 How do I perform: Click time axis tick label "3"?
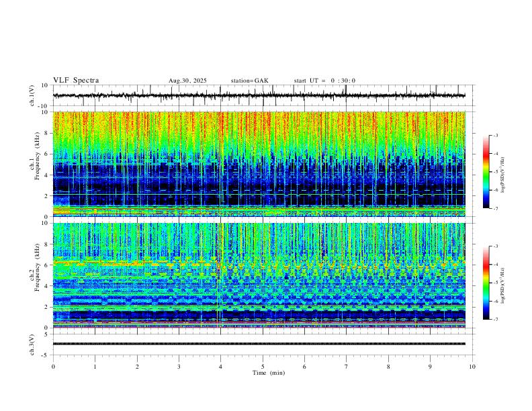[x=179, y=367]
